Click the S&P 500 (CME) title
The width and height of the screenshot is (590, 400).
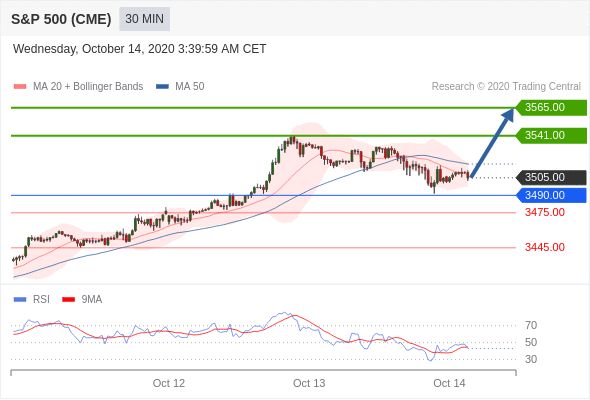coord(61,19)
